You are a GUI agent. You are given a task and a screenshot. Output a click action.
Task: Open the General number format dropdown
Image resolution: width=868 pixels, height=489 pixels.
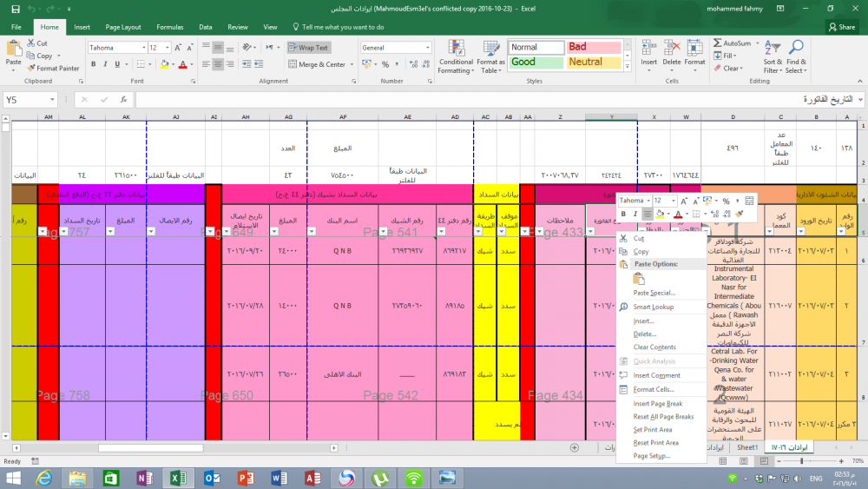click(427, 48)
